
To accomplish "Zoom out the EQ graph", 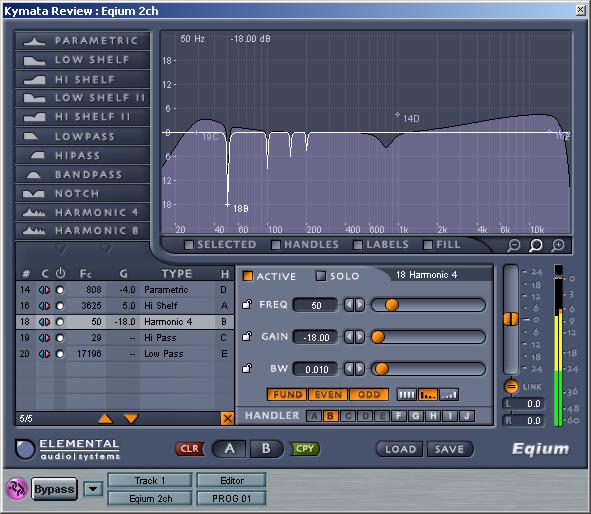I will pyautogui.click(x=513, y=245).
